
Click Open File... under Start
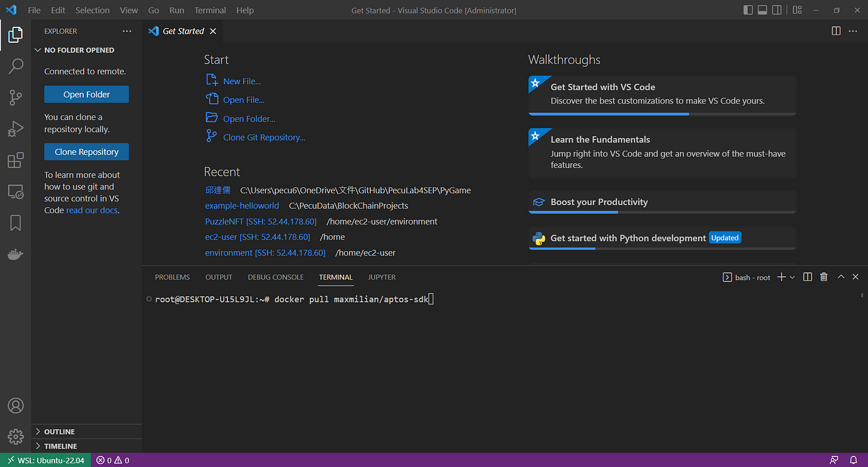click(x=244, y=100)
